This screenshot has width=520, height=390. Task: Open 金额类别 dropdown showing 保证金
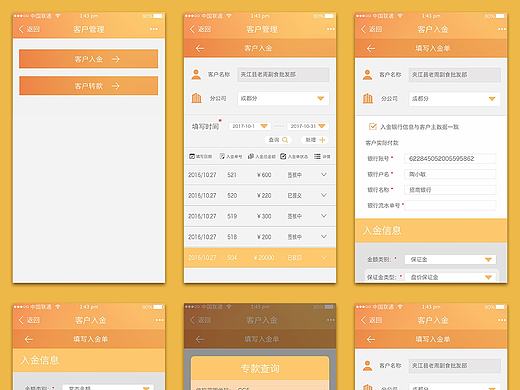point(450,259)
